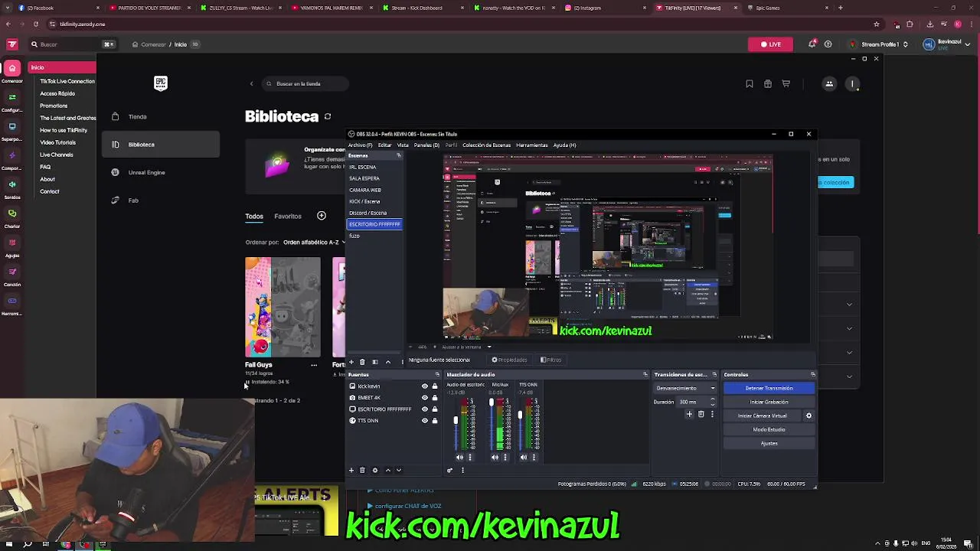This screenshot has width=980, height=551.
Task: Move source down in Fuentes toolbar
Action: click(398, 471)
